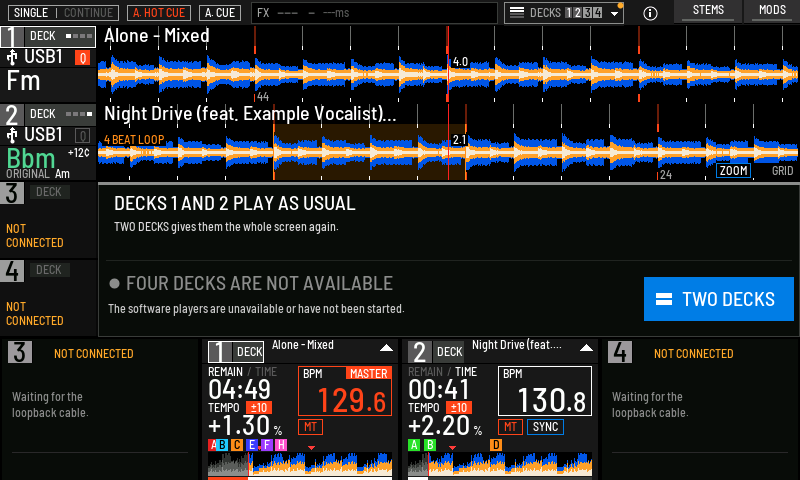The width and height of the screenshot is (800, 480).
Task: Select deck number 4 badge in left column
Action: click(12, 271)
